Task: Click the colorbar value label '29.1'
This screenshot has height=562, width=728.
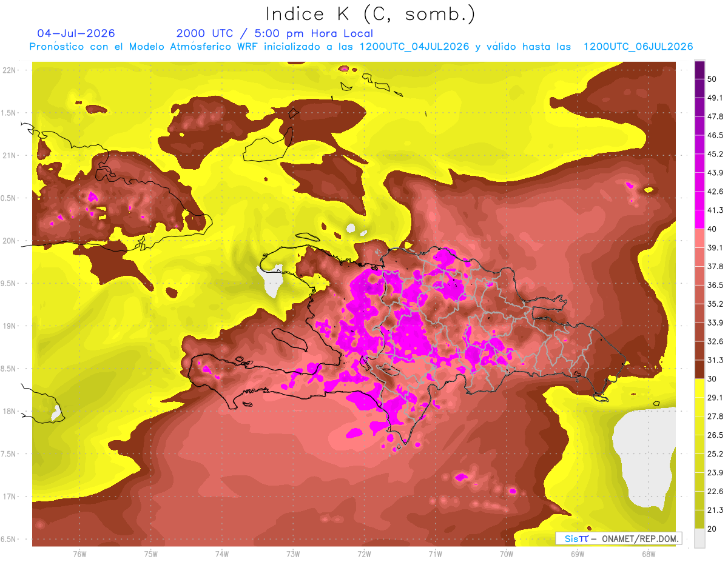Action: pos(715,398)
